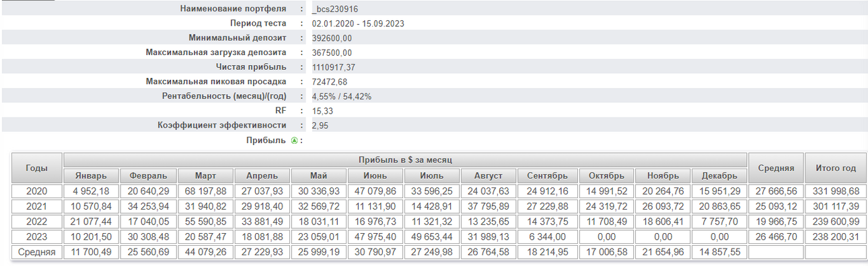868x266 pixels.
Task: Collapse the Прибыль section green arrow icon
Action: click(294, 140)
